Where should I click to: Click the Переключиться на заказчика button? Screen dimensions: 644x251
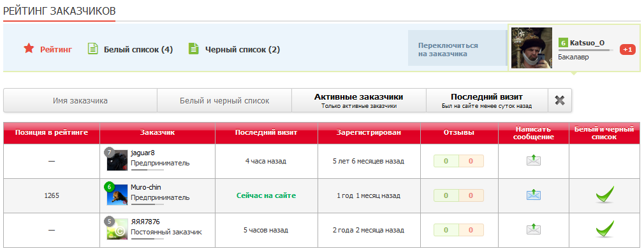(457, 49)
